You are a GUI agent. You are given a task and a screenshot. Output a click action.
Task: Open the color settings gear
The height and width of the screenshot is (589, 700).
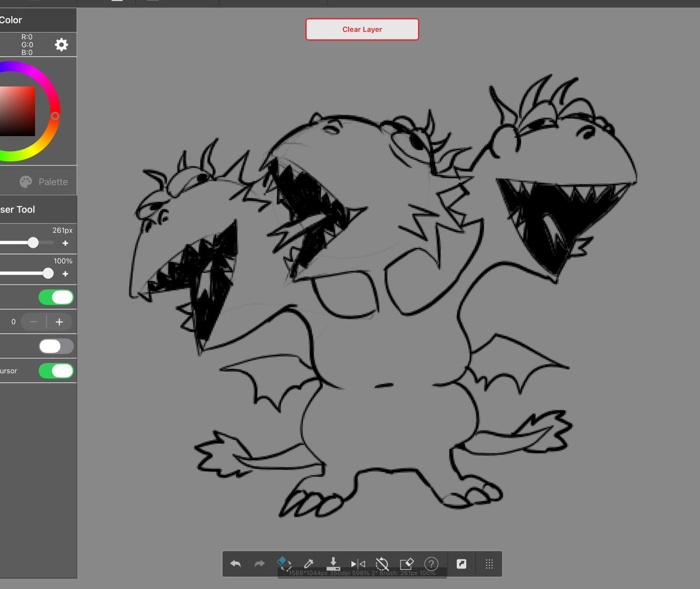61,45
